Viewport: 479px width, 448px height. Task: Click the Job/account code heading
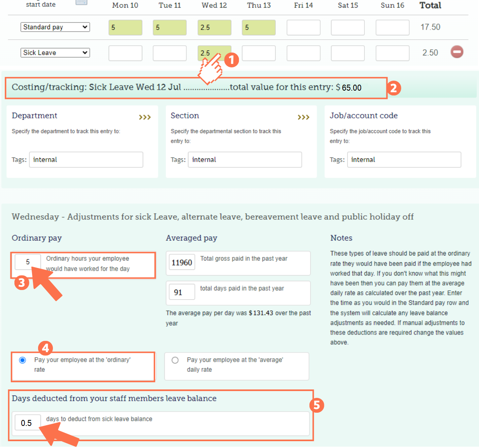click(x=364, y=116)
